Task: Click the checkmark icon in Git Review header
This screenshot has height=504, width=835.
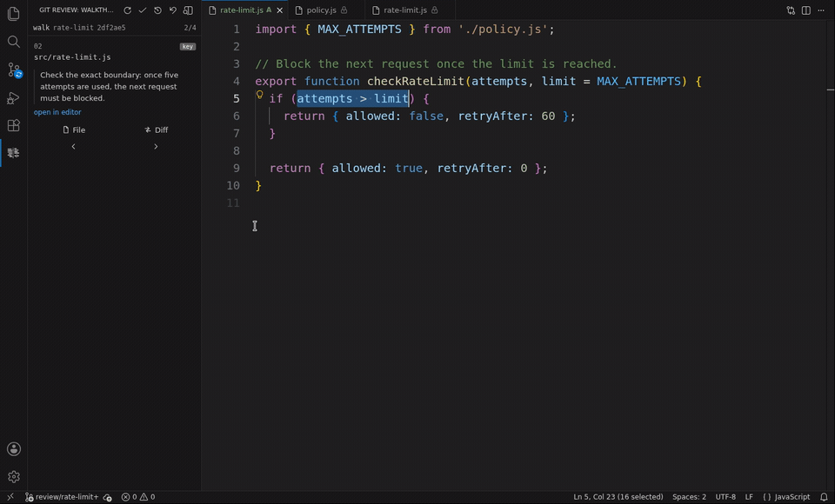Action: (142, 10)
